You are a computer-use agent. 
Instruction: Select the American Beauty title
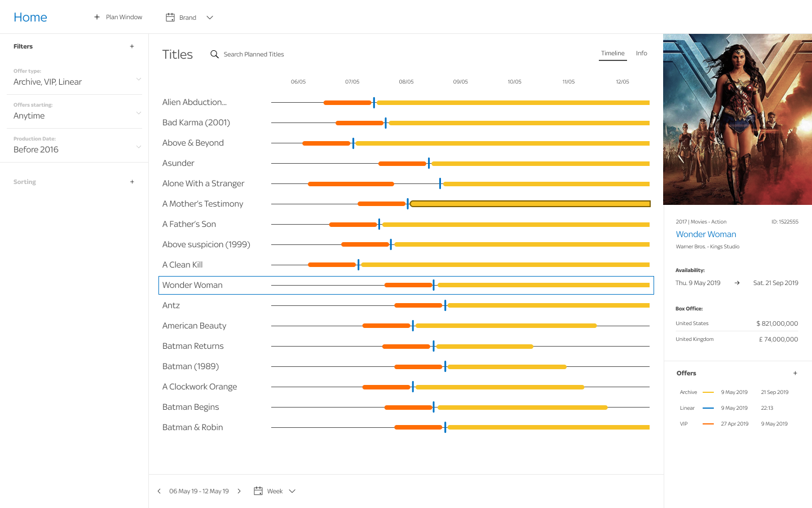click(x=195, y=326)
